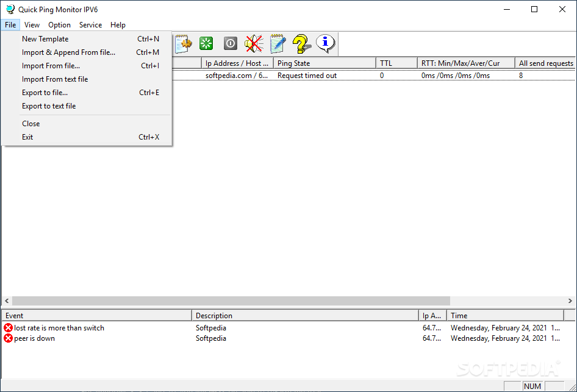Click the Event column header
This screenshot has width=577, height=392.
[x=97, y=315]
